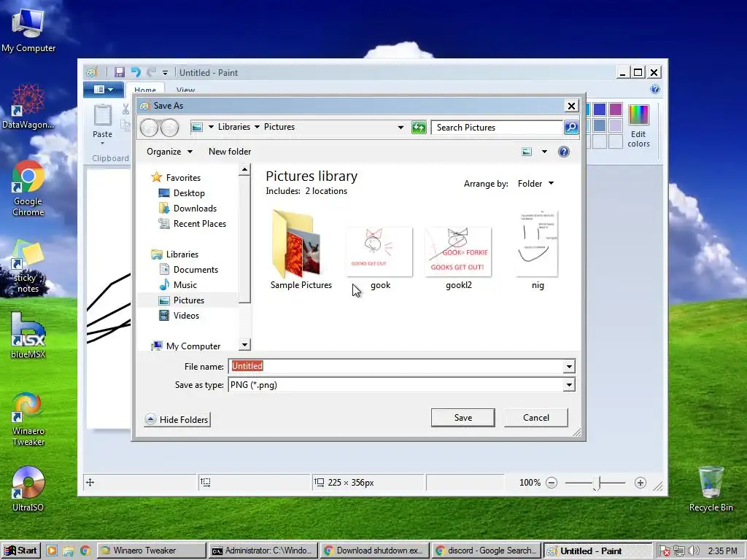Open the blue Paint file menu button
This screenshot has width=747, height=560.
point(104,90)
